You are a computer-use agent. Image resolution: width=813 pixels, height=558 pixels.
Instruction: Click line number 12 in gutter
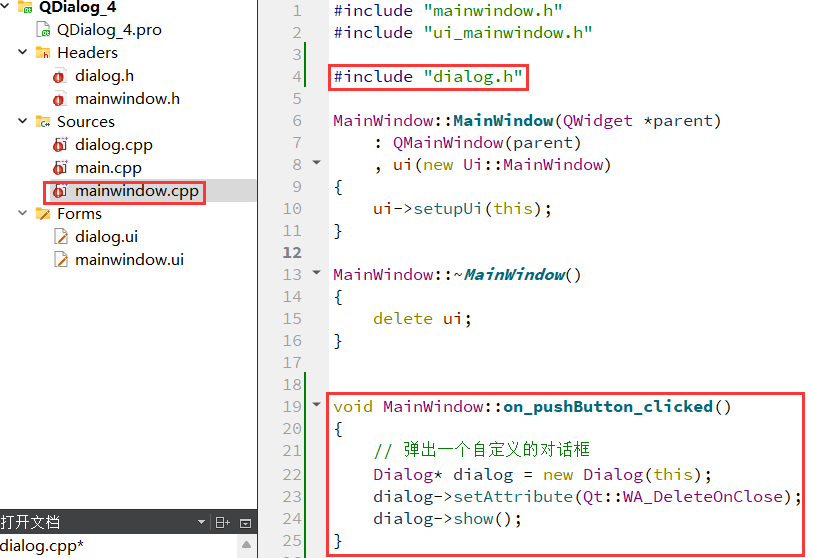tap(292, 253)
